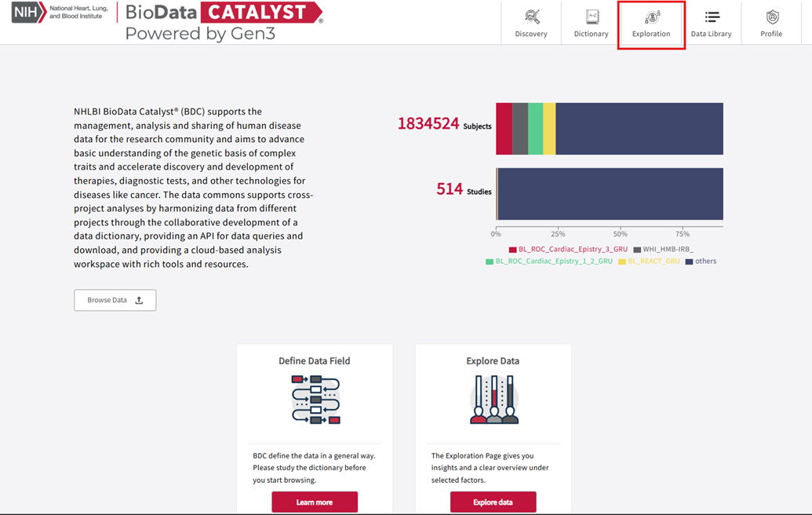Select the BL_REACT_GRU legend entry

pos(649,261)
